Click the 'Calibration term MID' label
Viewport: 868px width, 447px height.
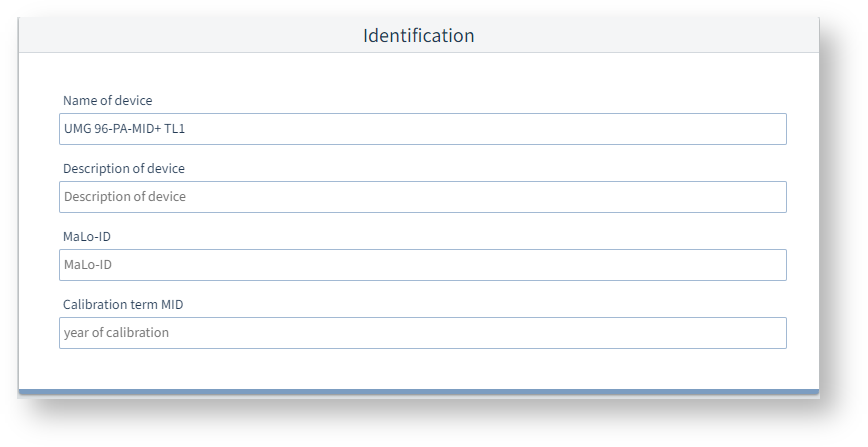pyautogui.click(x=123, y=305)
